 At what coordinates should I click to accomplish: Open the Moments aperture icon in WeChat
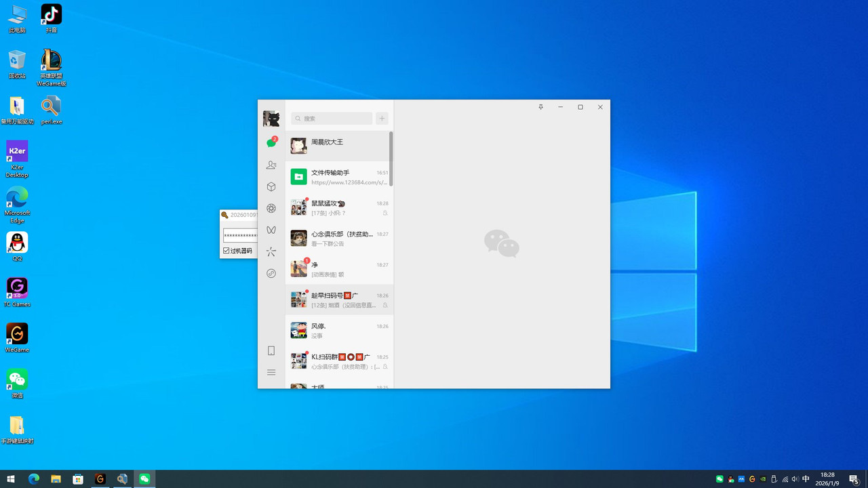(271, 208)
